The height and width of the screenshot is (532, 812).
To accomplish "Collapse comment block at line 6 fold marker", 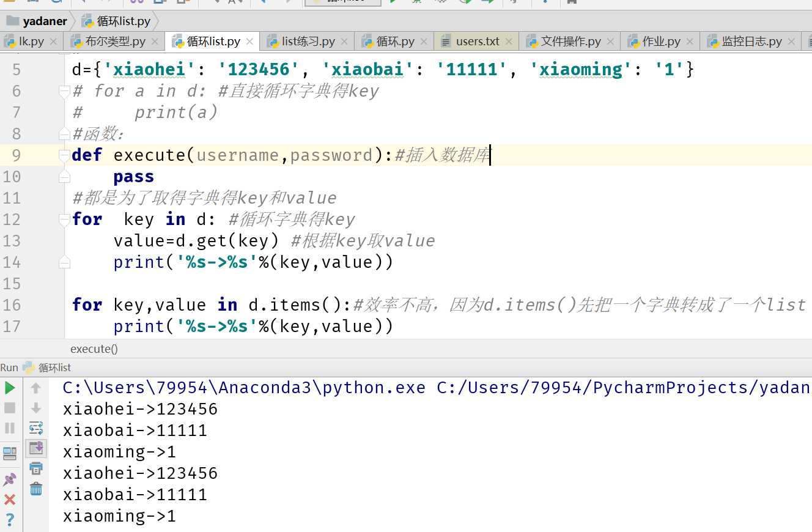I will [64, 91].
